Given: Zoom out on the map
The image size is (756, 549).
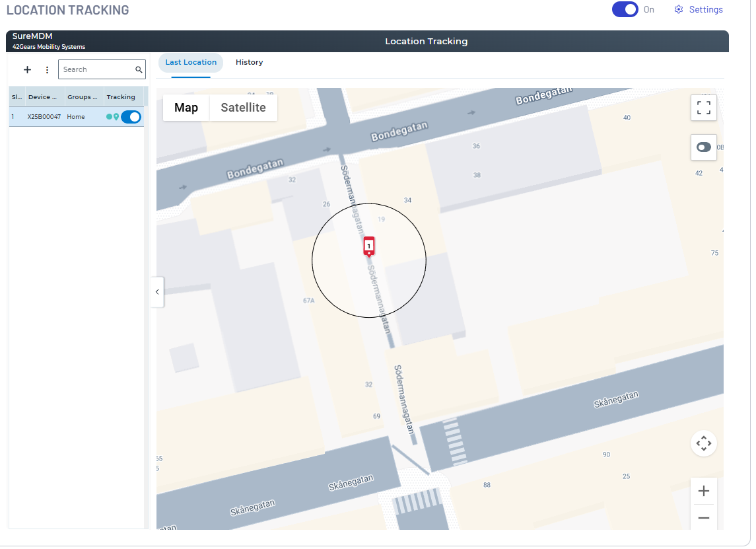Looking at the screenshot, I should coord(703,518).
